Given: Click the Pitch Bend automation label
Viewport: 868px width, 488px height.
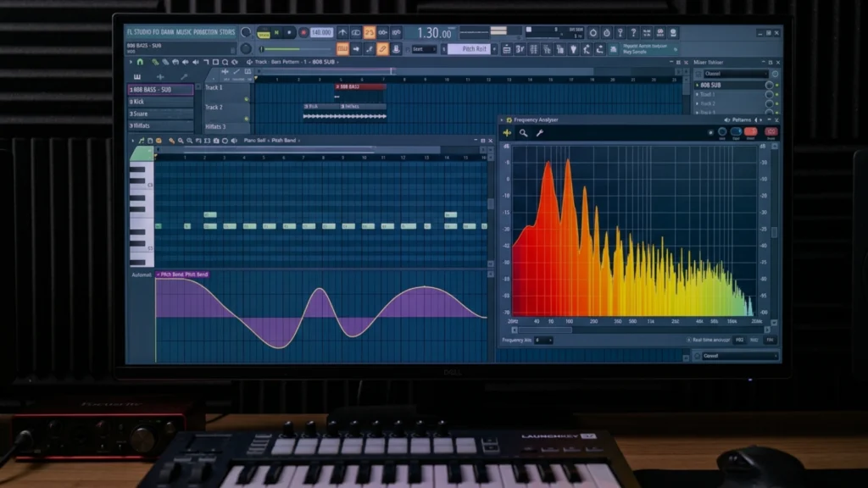Looking at the screenshot, I should [183, 274].
